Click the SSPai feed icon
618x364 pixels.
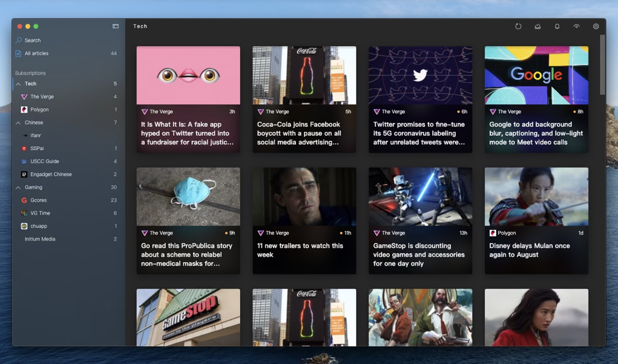tap(24, 148)
